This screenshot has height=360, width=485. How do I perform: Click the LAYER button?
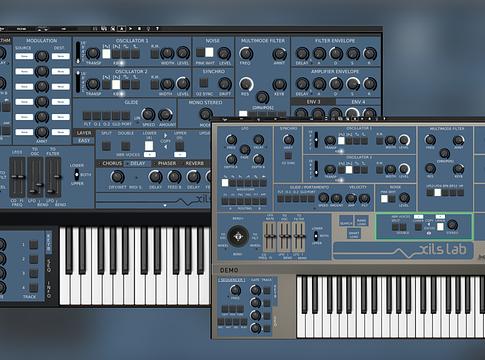click(84, 133)
